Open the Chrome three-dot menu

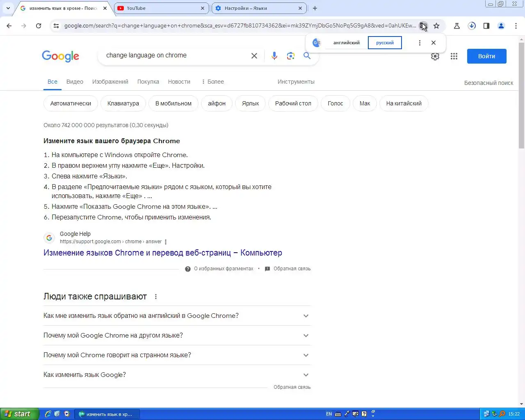[x=516, y=26]
